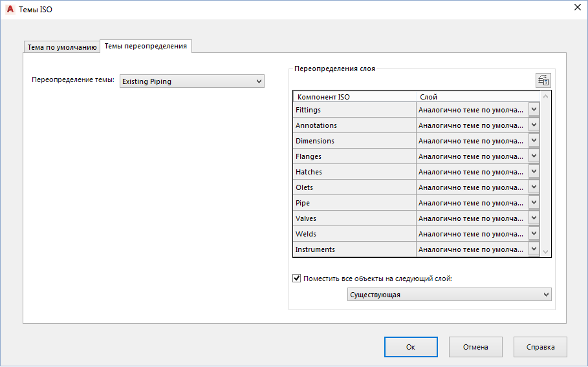Click the Слой column header

(x=477, y=97)
